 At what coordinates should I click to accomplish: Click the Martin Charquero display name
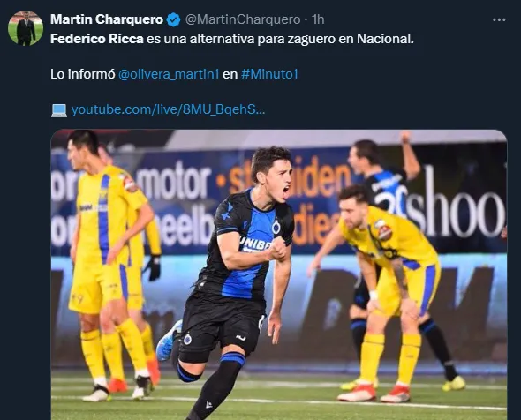pyautogui.click(x=107, y=19)
